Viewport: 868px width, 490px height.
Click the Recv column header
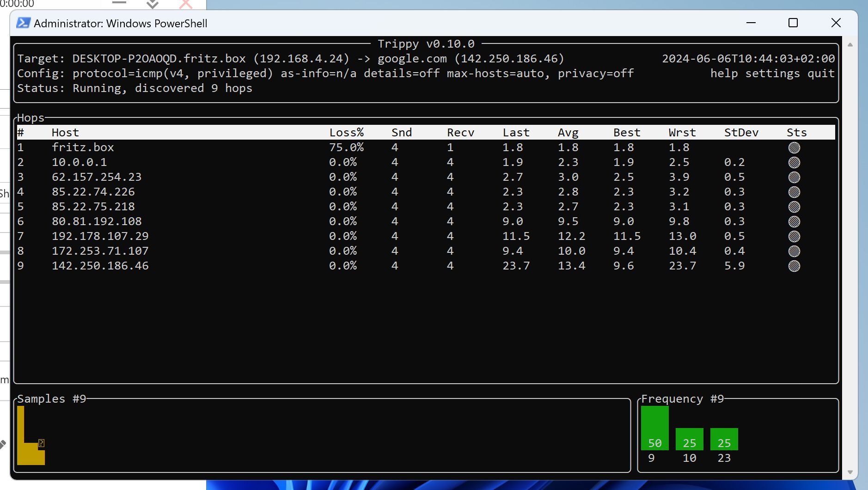tap(461, 133)
